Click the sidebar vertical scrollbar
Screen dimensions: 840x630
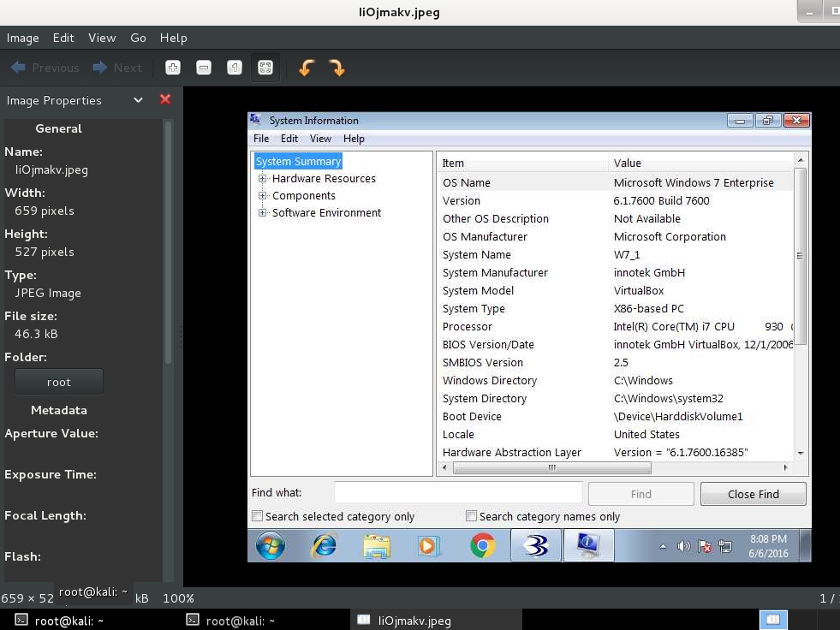point(168,244)
